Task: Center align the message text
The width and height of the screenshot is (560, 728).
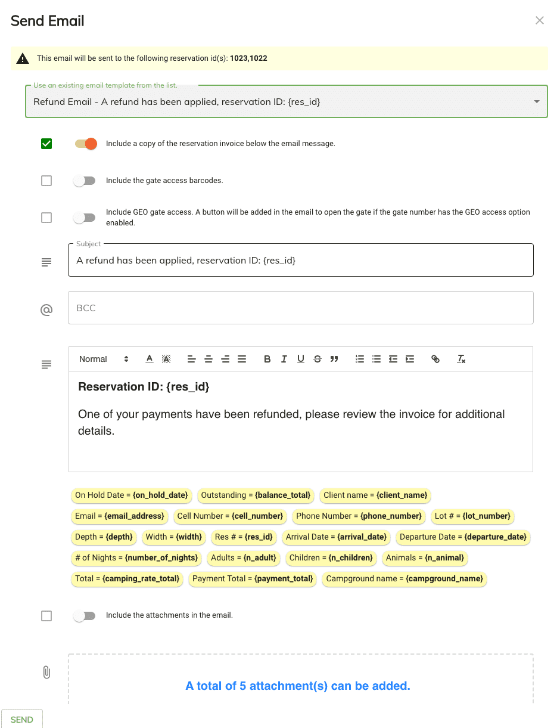Action: click(209, 359)
